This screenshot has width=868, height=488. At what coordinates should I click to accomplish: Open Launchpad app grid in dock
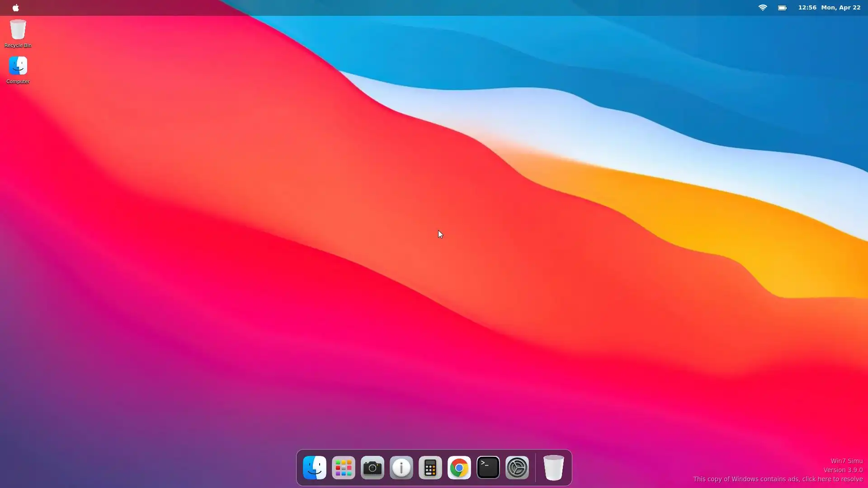point(344,468)
